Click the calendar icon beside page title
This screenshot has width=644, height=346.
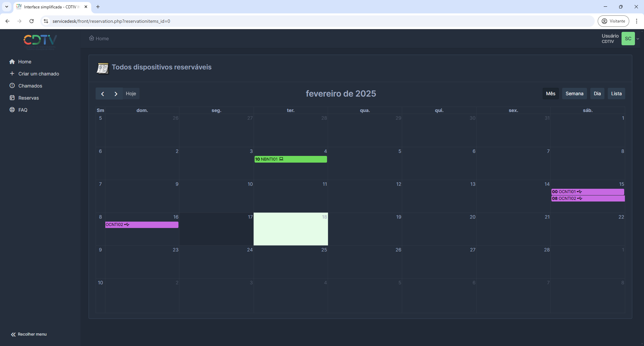(103, 68)
